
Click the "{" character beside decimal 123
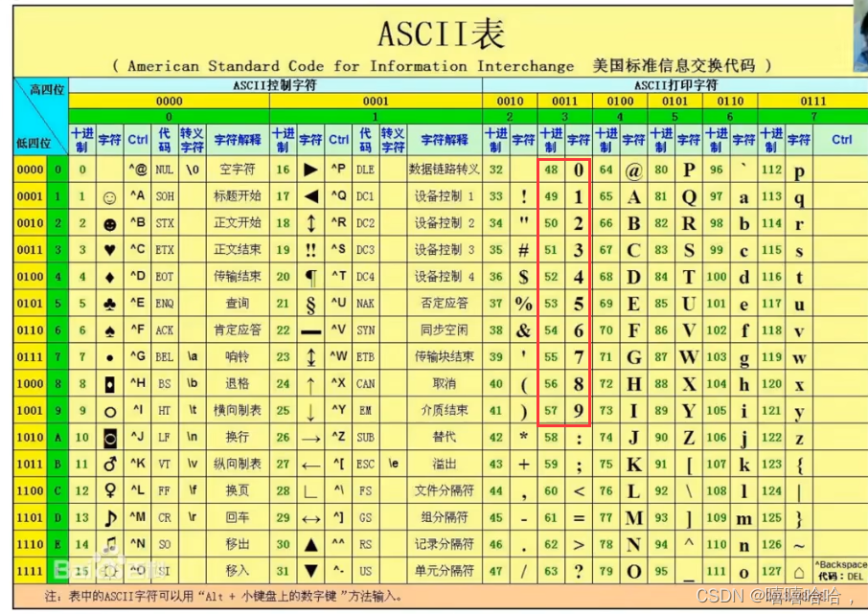click(799, 465)
